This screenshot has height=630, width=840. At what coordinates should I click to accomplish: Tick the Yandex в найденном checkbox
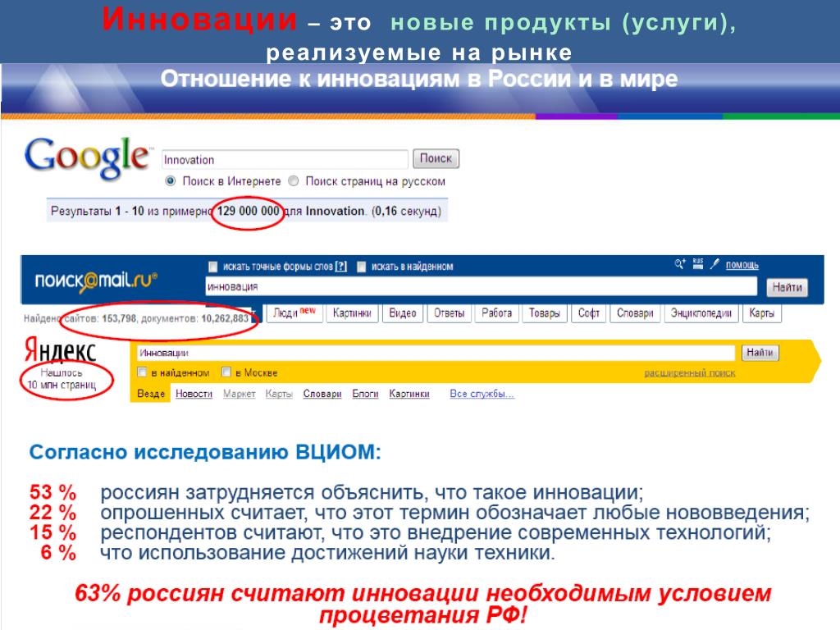pos(143,372)
